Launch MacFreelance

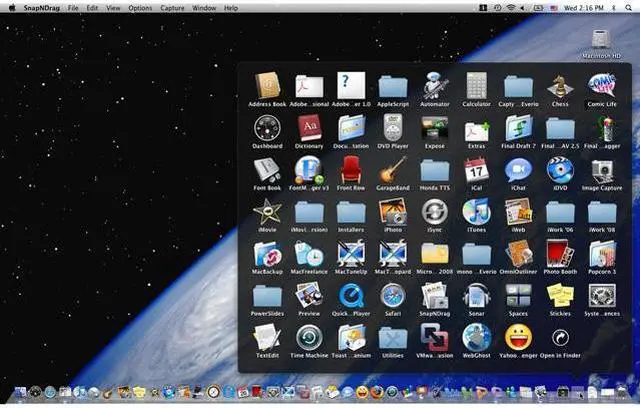pos(309,254)
